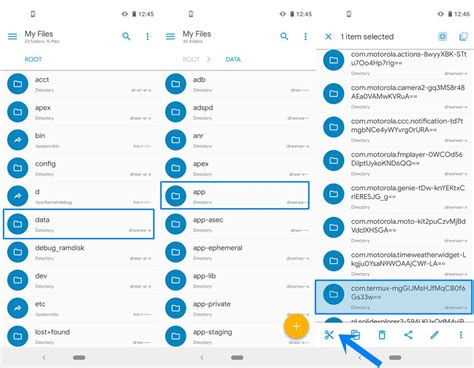The height and width of the screenshot is (368, 474).
Task: Tap the orange plus floating button
Action: click(296, 326)
